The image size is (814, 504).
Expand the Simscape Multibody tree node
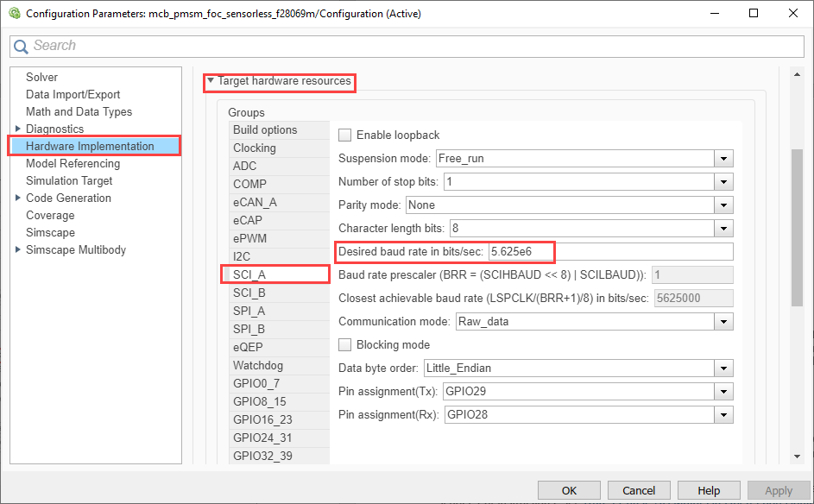(18, 250)
